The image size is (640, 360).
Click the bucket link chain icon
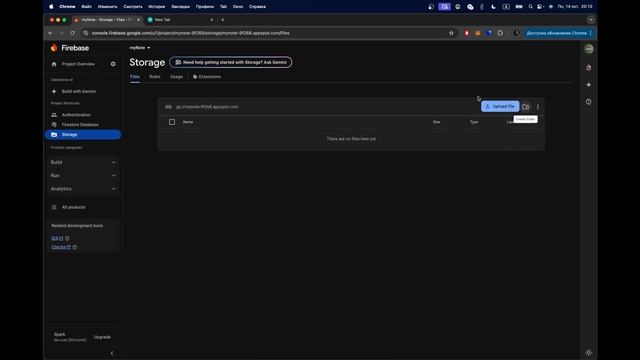[x=168, y=107]
